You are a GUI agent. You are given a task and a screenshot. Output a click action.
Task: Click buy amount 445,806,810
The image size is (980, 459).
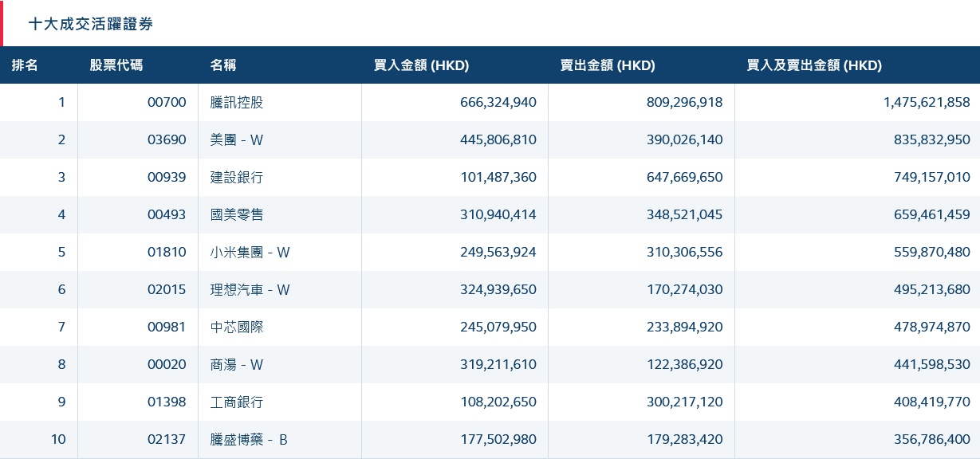(498, 139)
